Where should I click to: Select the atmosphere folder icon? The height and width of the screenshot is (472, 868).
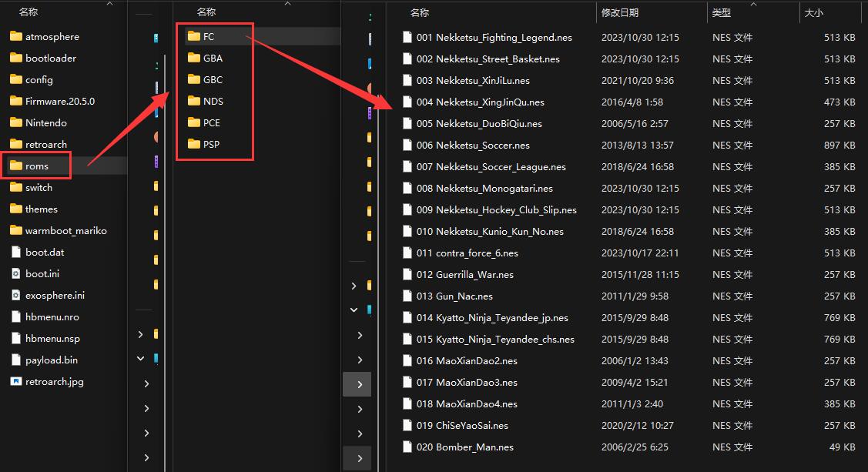(16, 36)
